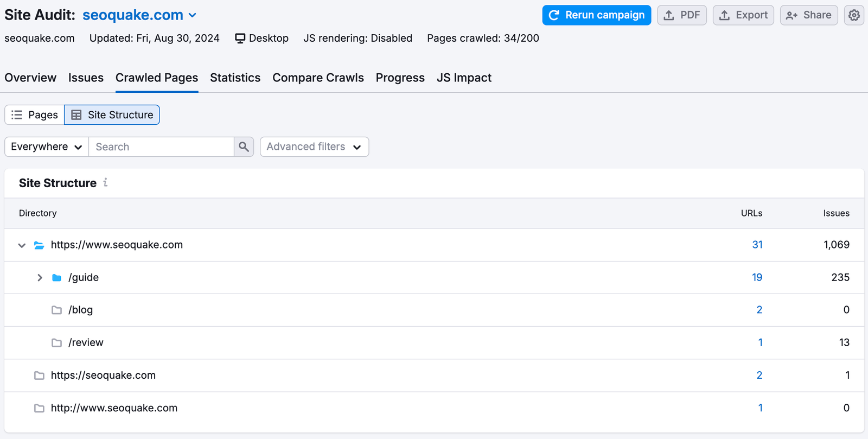The width and height of the screenshot is (868, 439).
Task: Open the 19 URLs link for /guide
Action: [x=757, y=277]
